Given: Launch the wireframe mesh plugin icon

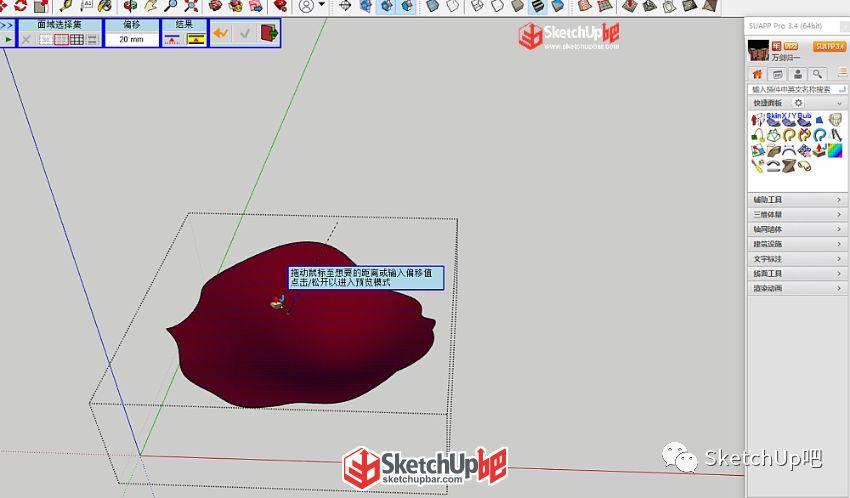Looking at the screenshot, I should (x=773, y=134).
